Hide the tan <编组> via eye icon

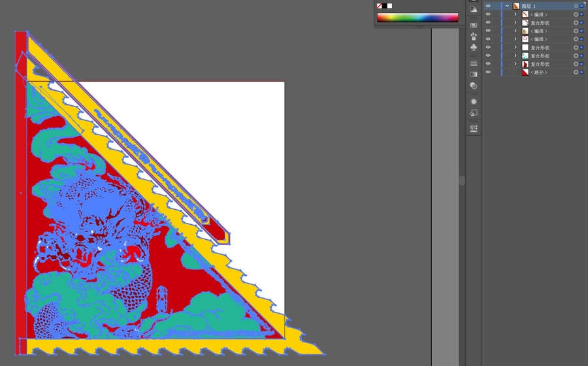tap(488, 31)
